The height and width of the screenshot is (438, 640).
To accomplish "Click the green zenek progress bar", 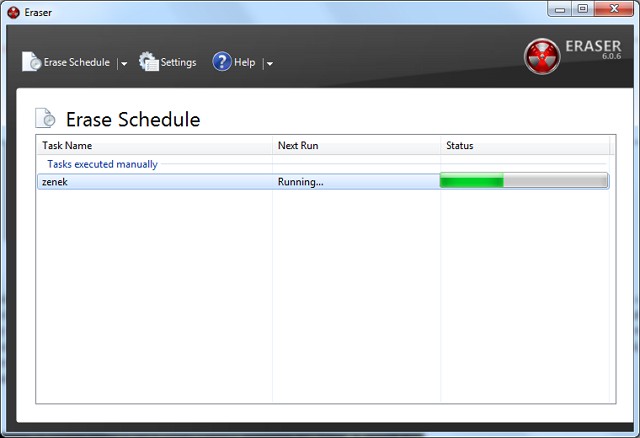I will coord(524,180).
